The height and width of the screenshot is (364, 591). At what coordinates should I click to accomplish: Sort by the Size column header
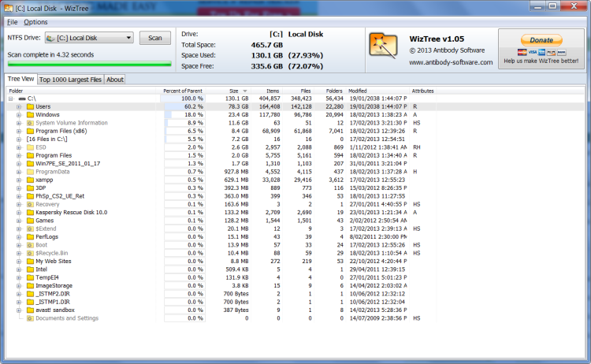[229, 91]
